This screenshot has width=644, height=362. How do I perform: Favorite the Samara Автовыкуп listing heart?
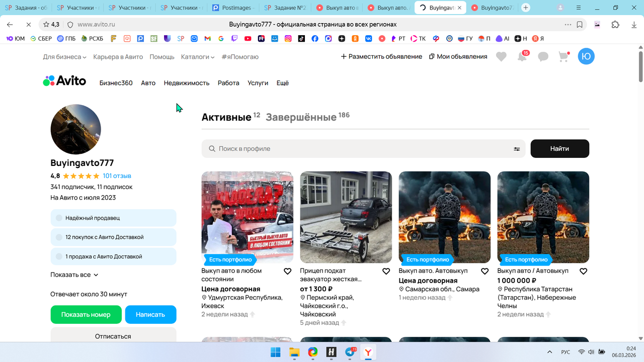tap(485, 271)
